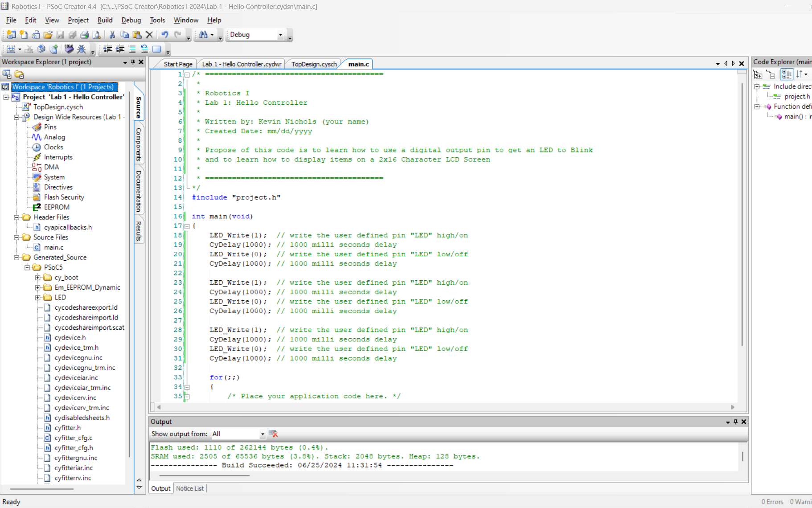The image size is (812, 508).
Task: Click the Toggle whitespace rectangle icon
Action: point(156,49)
